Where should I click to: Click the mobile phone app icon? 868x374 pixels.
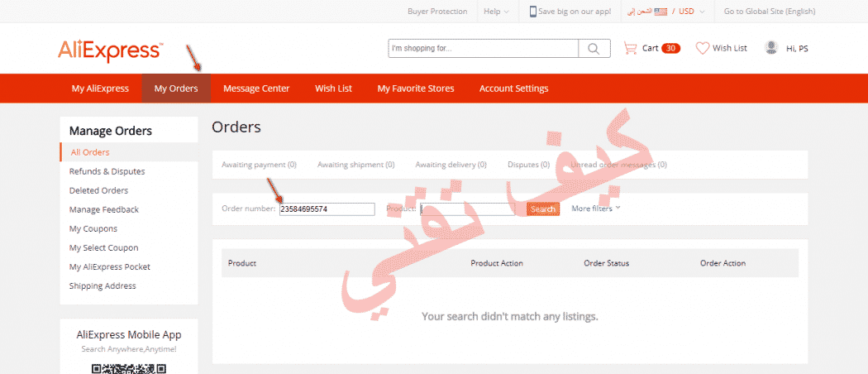click(x=533, y=11)
